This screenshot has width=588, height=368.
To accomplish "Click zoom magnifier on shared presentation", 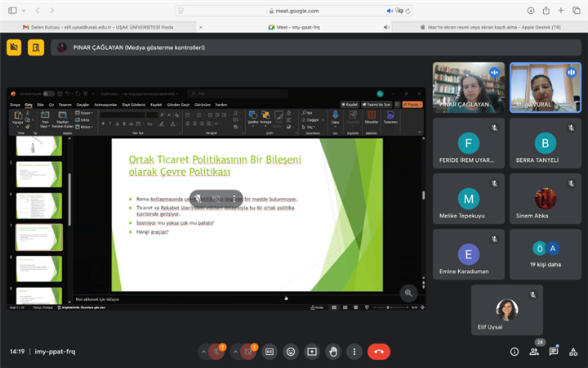I will (x=408, y=292).
